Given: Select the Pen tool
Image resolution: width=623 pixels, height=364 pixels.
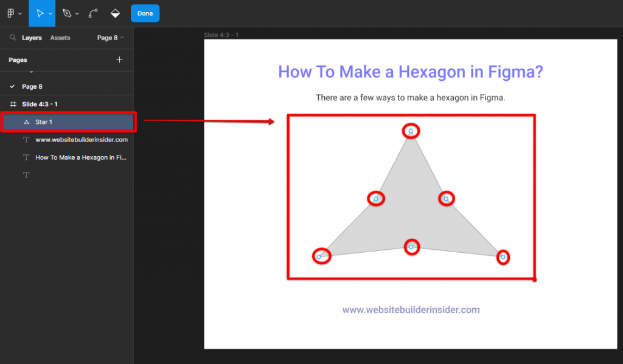Looking at the screenshot, I should 68,13.
